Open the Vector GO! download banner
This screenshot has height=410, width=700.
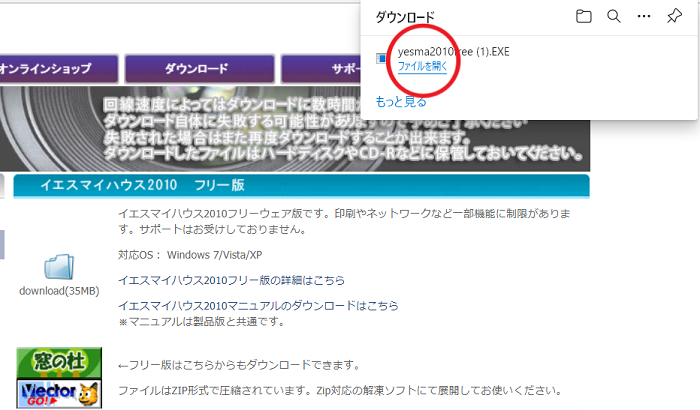59,393
